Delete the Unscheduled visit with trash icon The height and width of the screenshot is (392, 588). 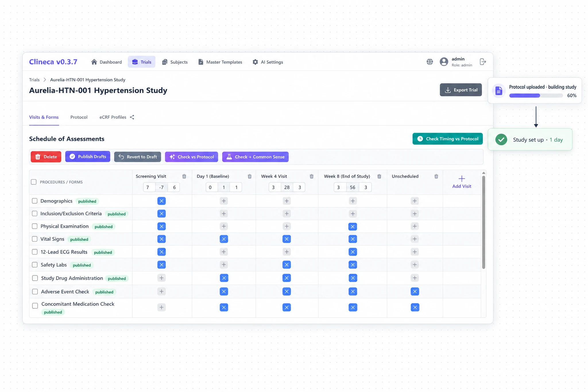436,176
